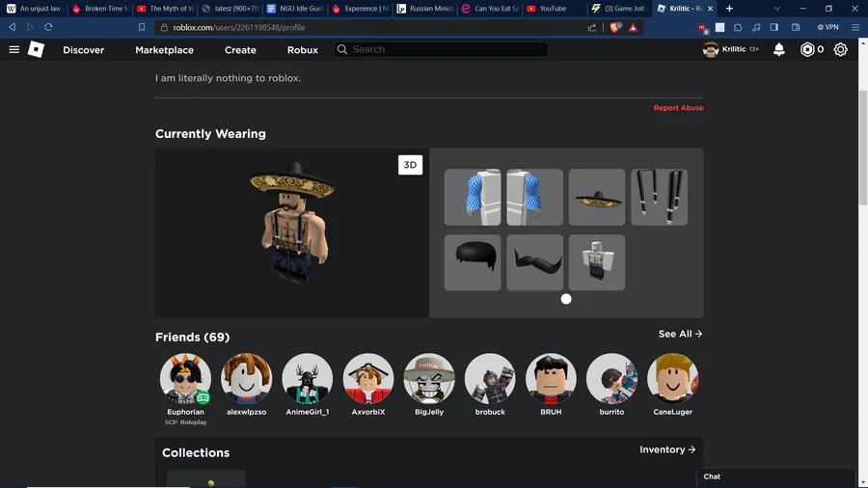Click the browser forward arrow
868x488 pixels.
tap(31, 27)
